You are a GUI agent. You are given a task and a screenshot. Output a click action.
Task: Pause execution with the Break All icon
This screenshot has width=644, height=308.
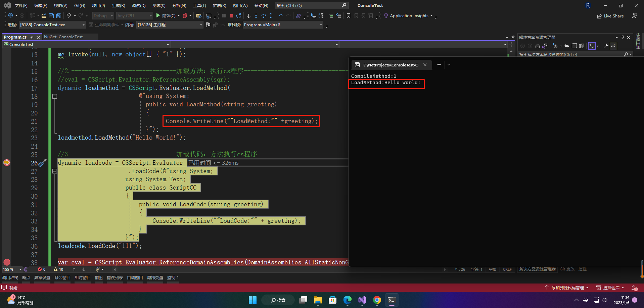(x=224, y=16)
